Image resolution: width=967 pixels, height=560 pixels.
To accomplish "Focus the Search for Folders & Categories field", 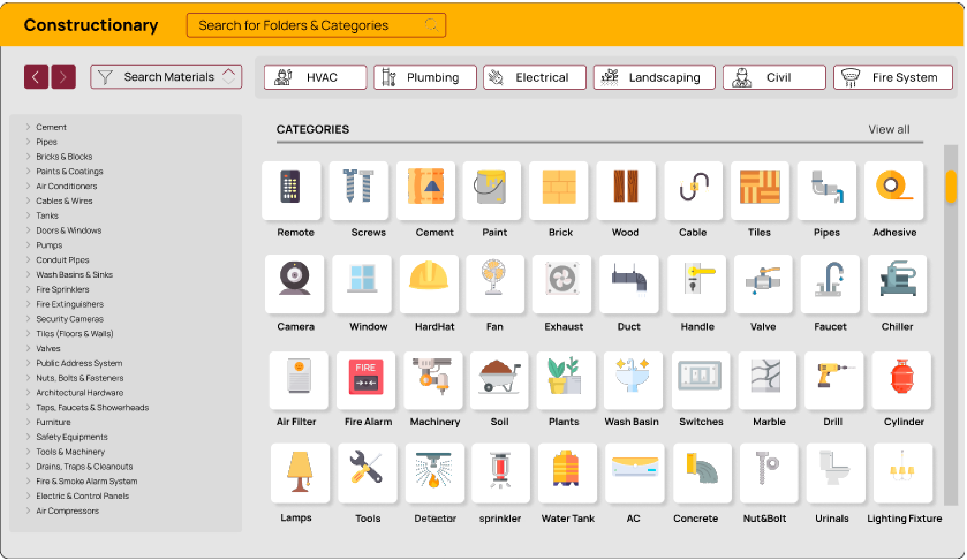I will [317, 25].
